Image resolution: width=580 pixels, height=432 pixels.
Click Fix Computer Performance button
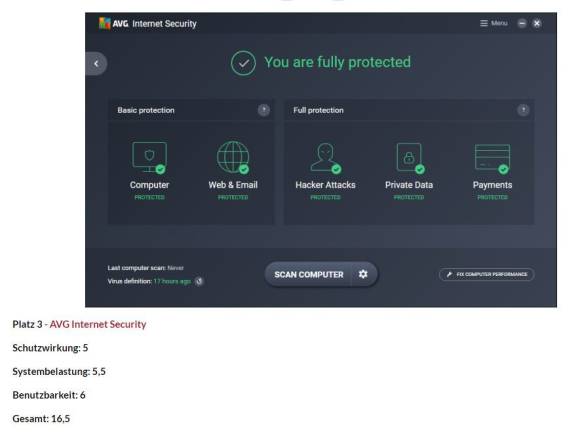coord(486,274)
